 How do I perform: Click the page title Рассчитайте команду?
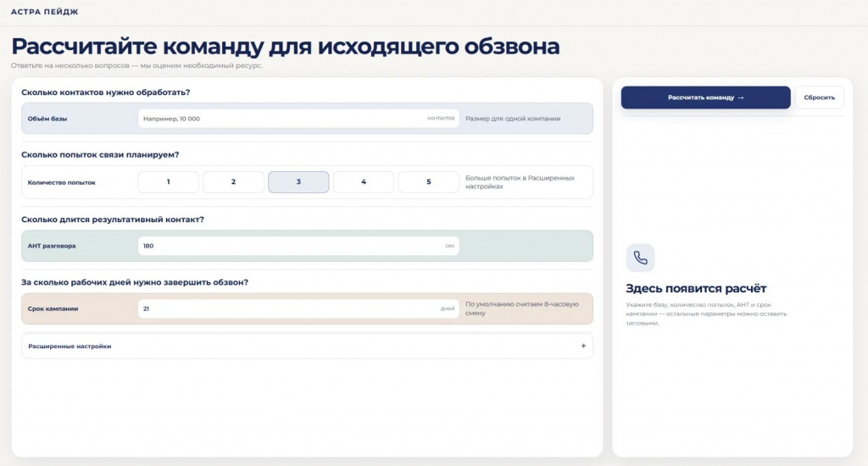pos(286,46)
